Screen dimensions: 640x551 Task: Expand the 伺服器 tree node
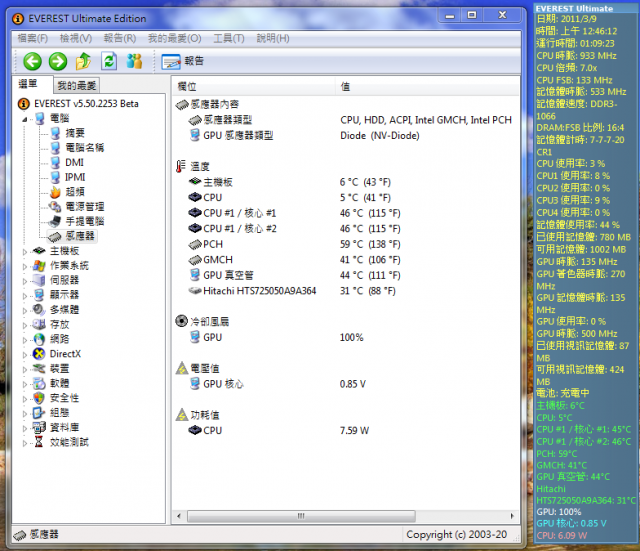point(24,282)
